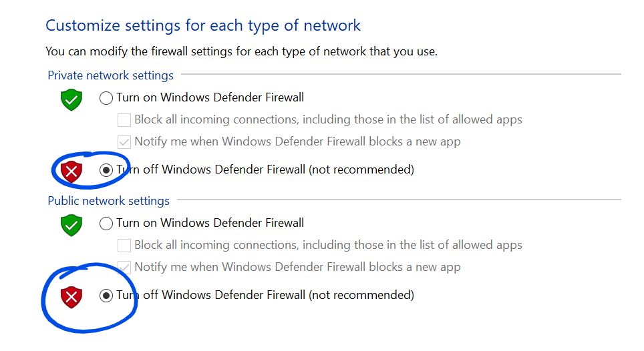Click green checkmark shield under Public network settings

[71, 225]
